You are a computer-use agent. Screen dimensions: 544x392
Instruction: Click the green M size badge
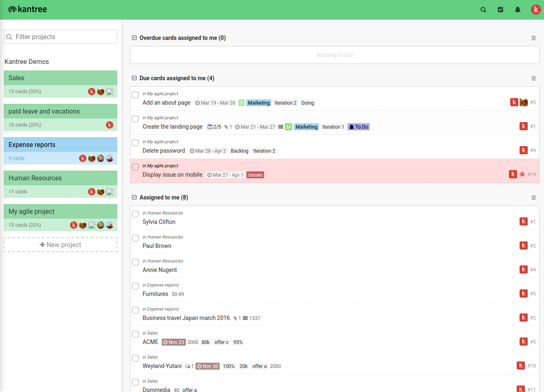289,127
